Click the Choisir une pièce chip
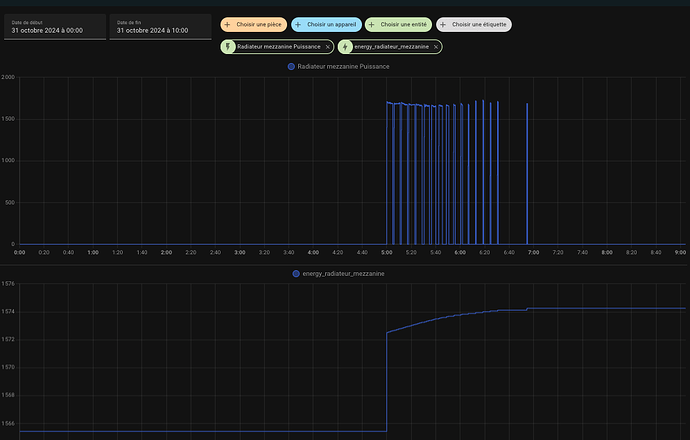 click(253, 25)
